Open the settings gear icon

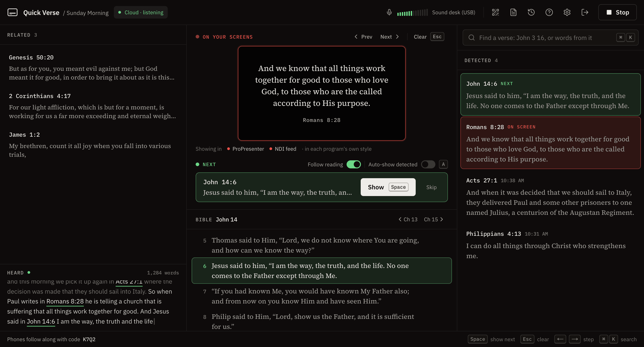coord(567,12)
